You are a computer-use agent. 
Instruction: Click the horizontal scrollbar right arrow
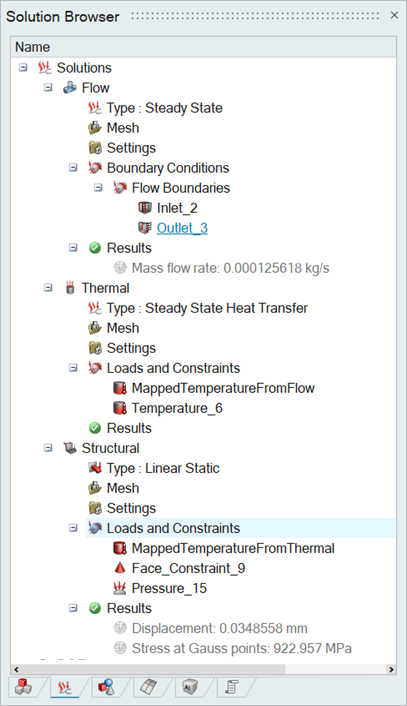391,670
